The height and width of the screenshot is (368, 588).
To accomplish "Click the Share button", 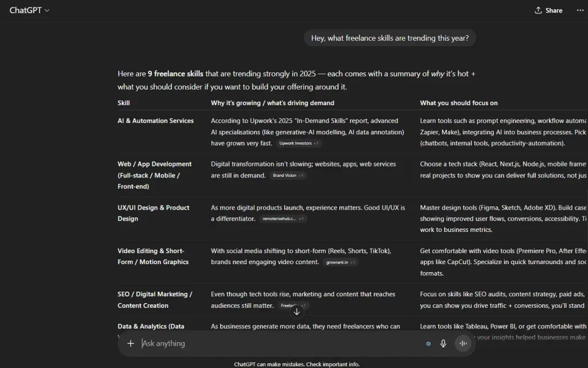I will pos(548,10).
